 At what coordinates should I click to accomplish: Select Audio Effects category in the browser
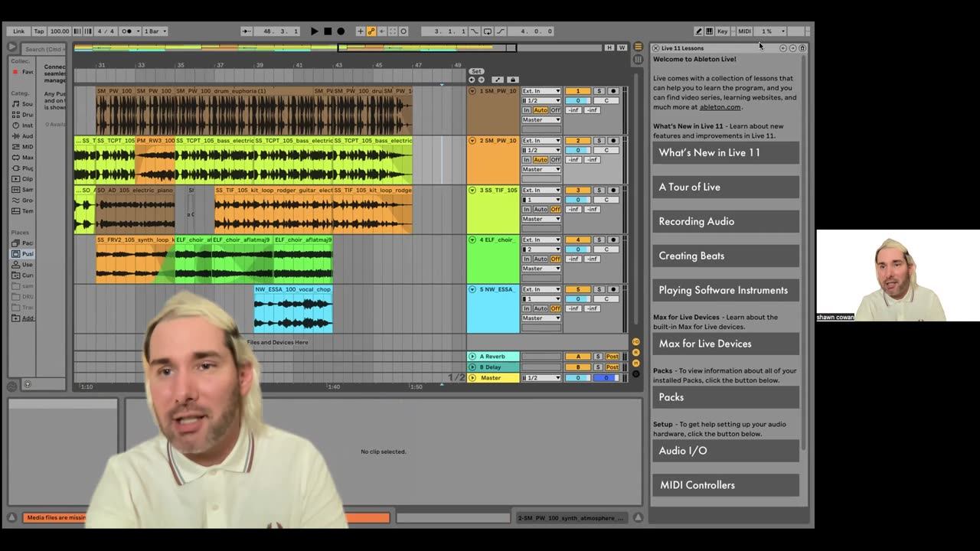pos(23,136)
